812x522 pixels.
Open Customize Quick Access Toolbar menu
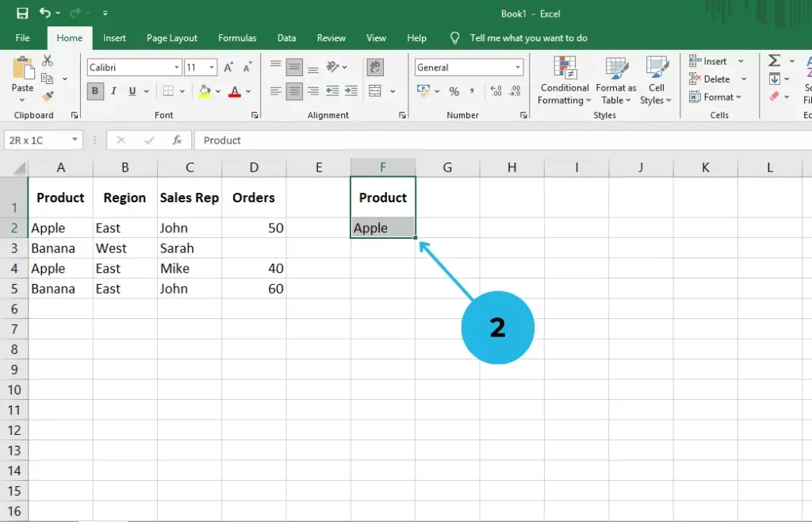tap(105, 13)
